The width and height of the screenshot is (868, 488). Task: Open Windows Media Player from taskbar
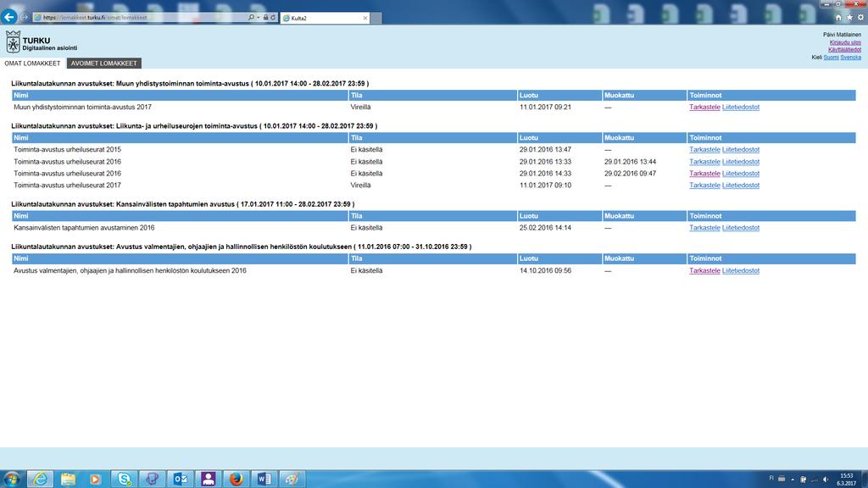tap(95, 480)
